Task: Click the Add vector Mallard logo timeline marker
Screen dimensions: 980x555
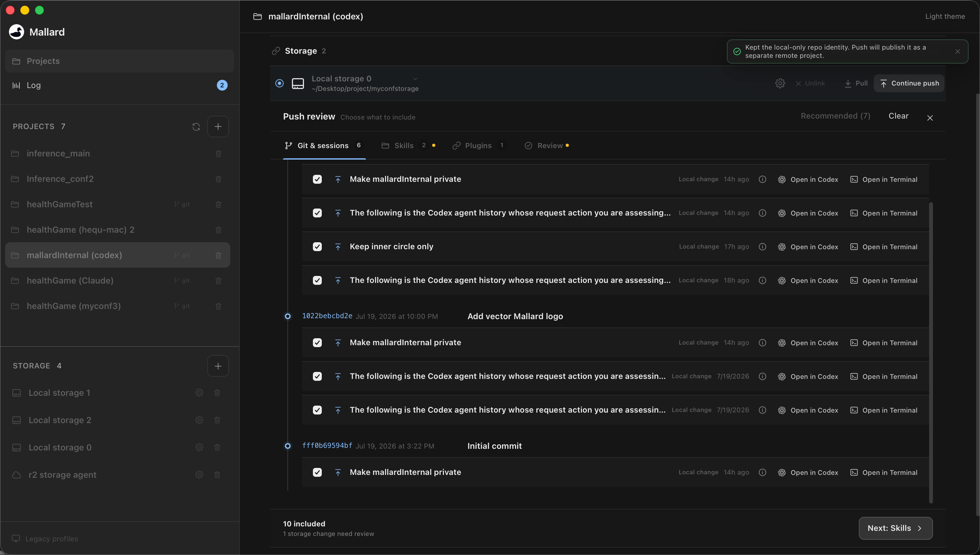Action: click(288, 316)
